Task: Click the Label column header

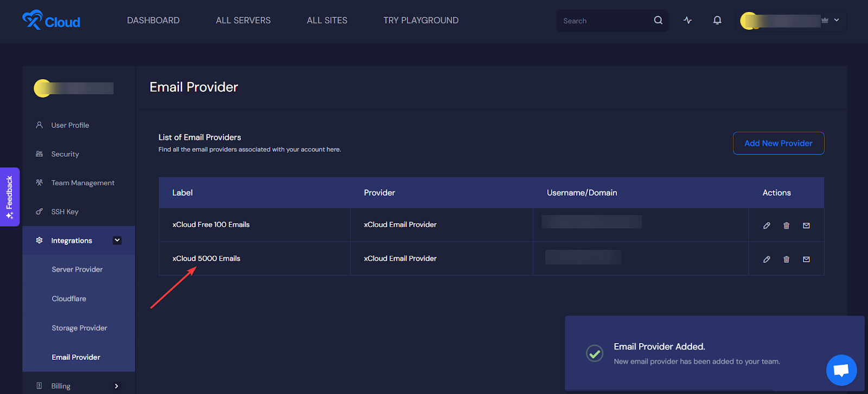Action: (x=182, y=192)
